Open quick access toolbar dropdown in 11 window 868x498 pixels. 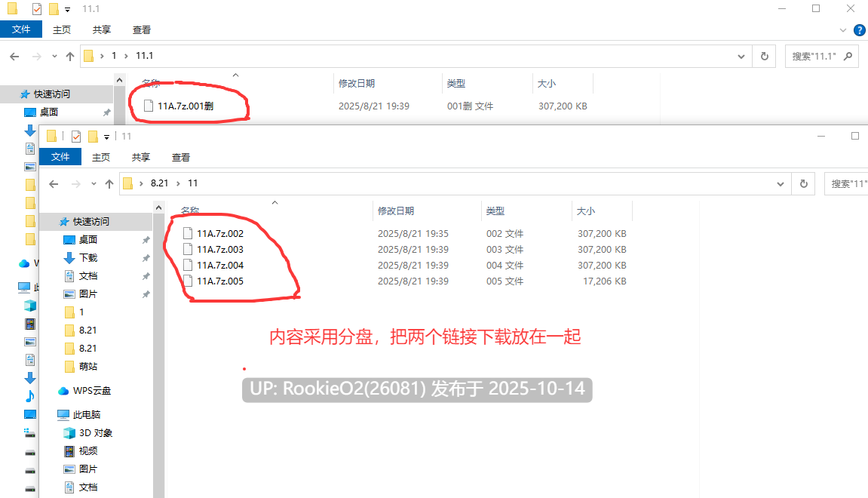[x=107, y=137]
